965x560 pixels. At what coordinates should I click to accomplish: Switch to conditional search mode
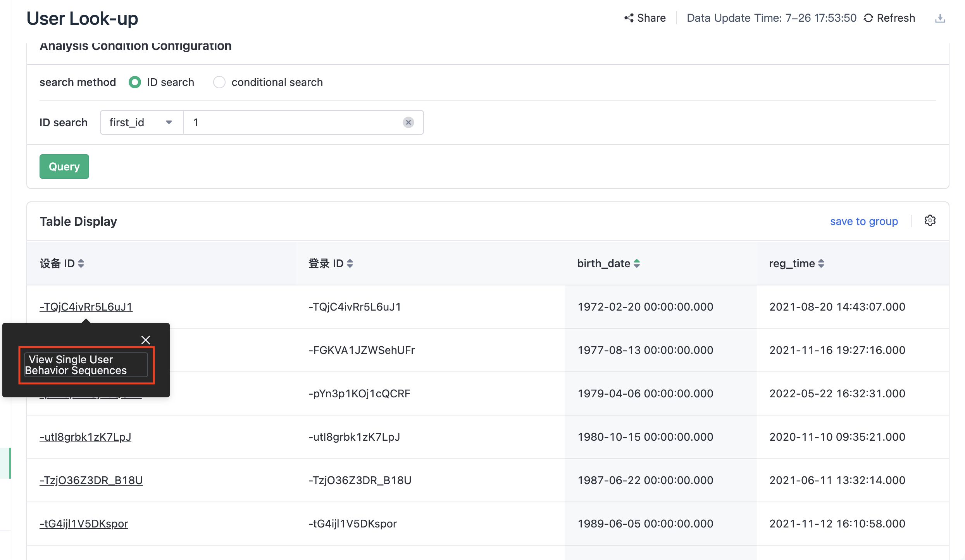coord(219,82)
